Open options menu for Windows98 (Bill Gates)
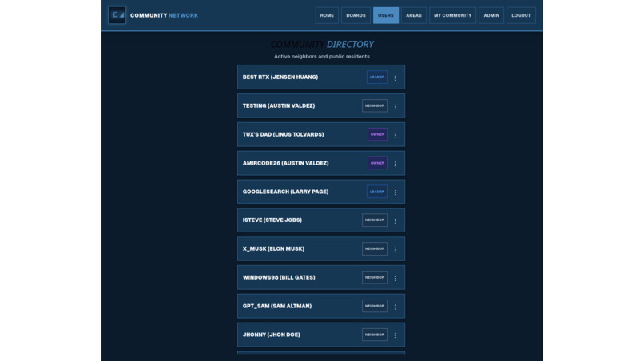The image size is (644, 361). (x=395, y=278)
